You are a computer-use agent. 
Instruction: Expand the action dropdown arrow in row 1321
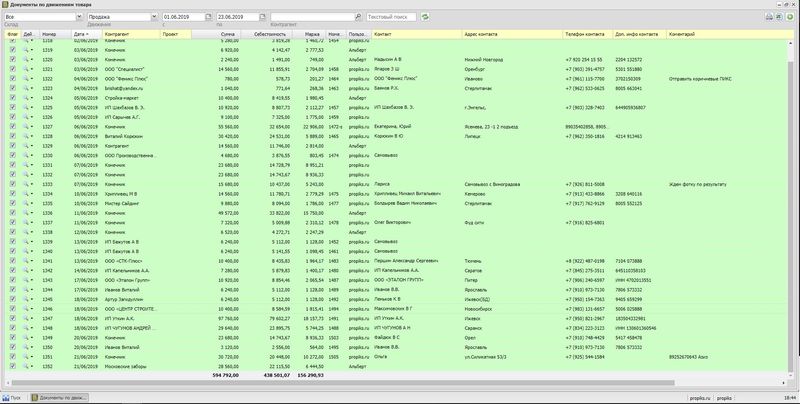click(x=32, y=69)
